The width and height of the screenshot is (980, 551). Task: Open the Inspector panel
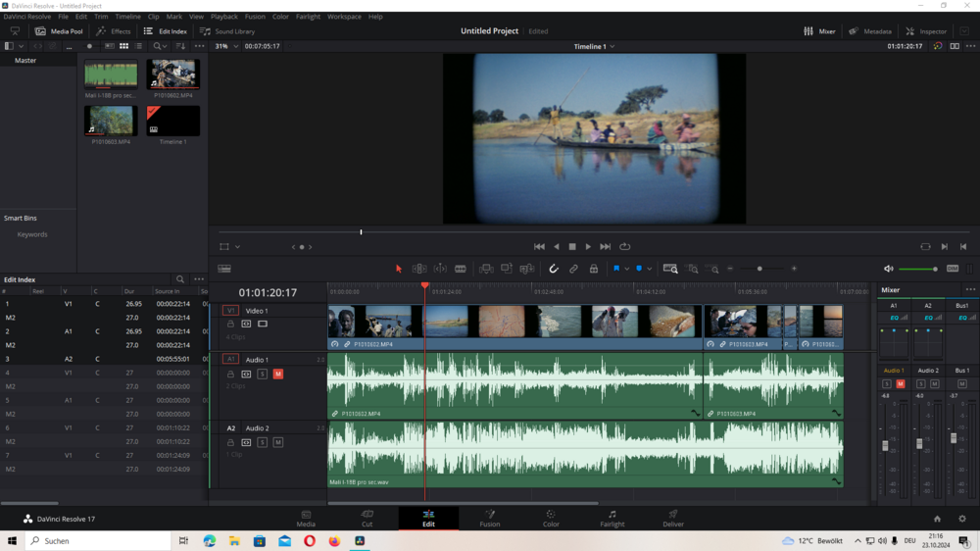pos(925,31)
